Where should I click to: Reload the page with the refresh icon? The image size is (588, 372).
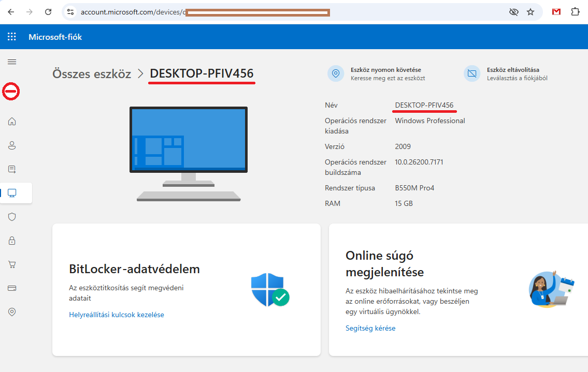click(48, 12)
